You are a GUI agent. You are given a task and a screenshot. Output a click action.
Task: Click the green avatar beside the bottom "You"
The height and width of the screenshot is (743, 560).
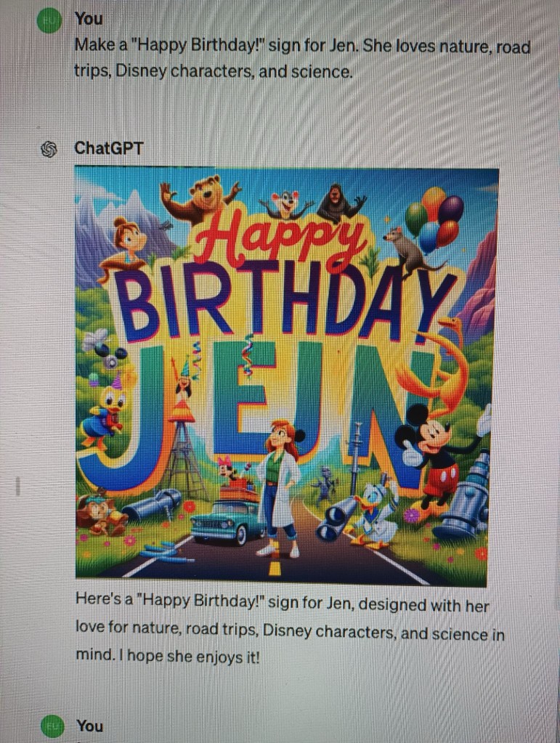click(52, 726)
